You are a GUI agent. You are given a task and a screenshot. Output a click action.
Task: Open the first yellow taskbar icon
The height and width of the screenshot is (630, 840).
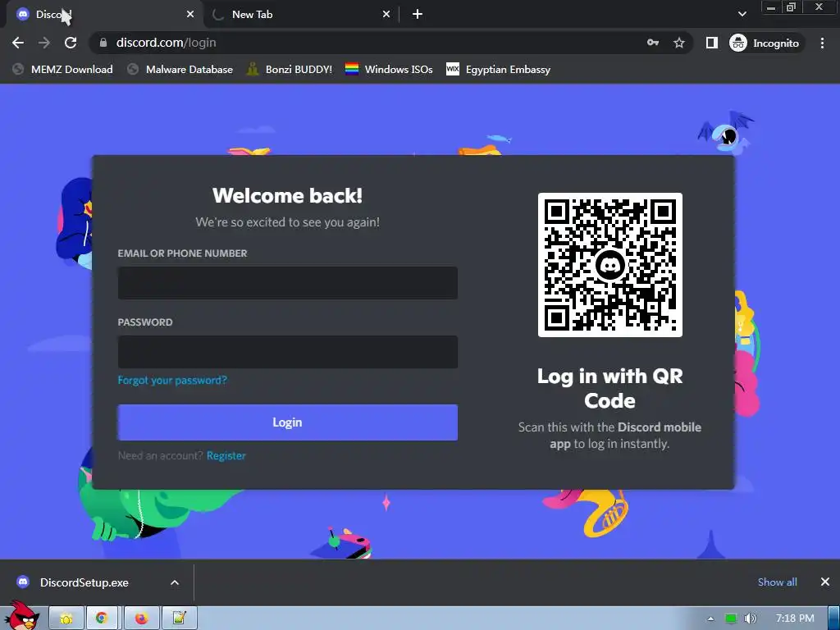click(x=66, y=619)
